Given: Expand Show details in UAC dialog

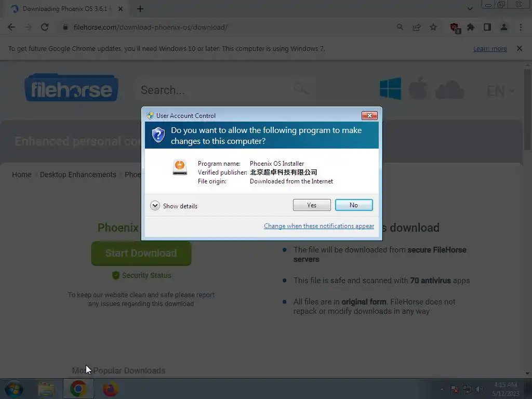Looking at the screenshot, I should pos(174,206).
